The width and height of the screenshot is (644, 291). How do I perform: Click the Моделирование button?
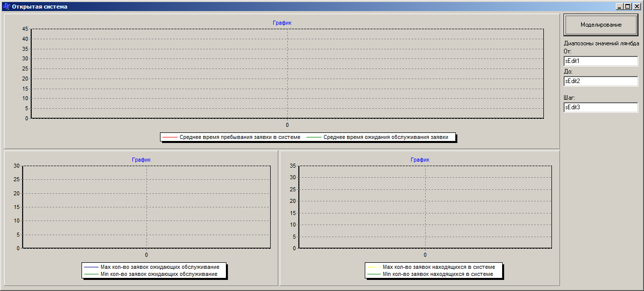click(x=601, y=24)
